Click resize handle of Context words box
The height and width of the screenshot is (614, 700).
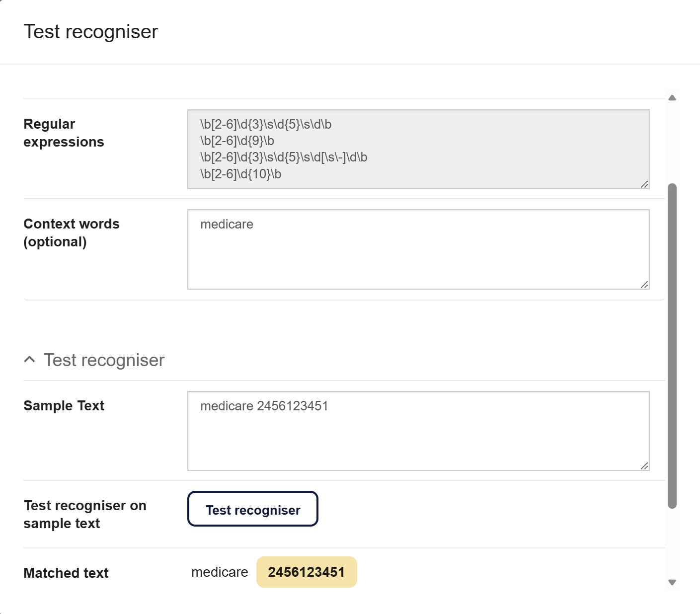click(x=644, y=285)
